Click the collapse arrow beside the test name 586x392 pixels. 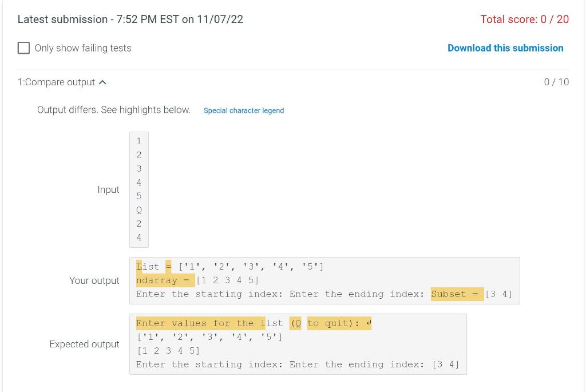pos(103,82)
